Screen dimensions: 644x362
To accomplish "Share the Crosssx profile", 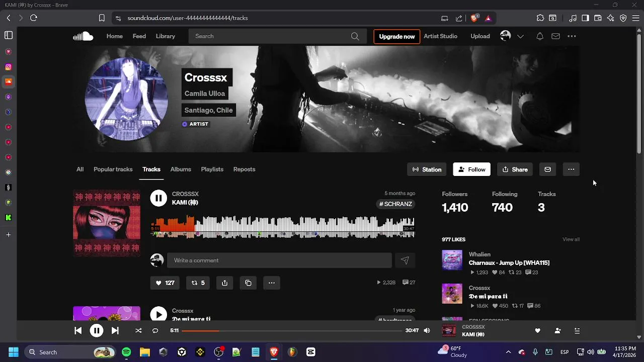I will click(x=515, y=169).
